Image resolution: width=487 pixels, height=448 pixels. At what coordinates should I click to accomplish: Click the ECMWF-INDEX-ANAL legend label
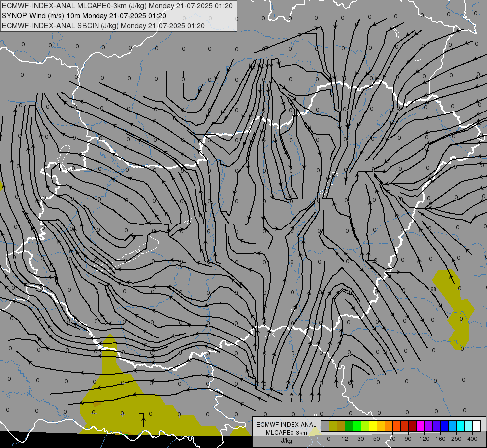point(286,425)
